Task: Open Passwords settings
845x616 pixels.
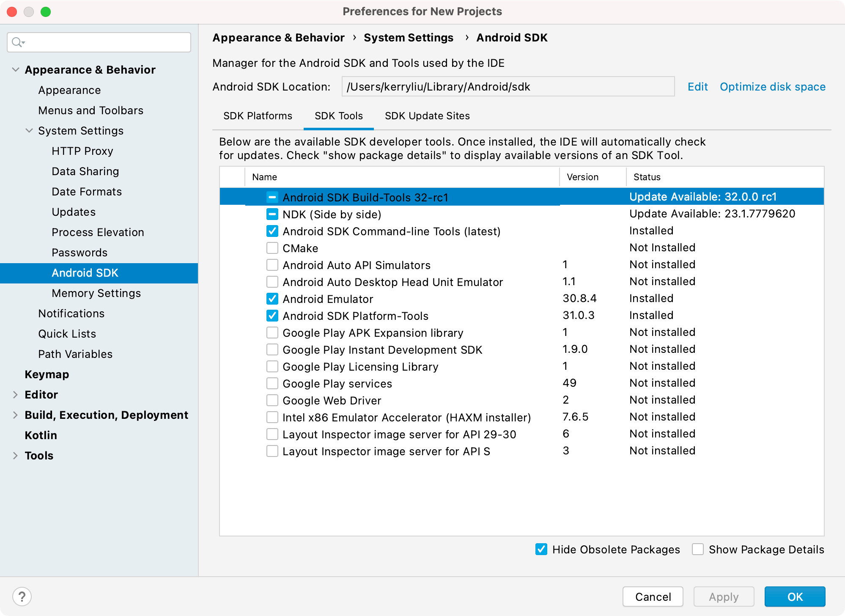Action: [80, 253]
